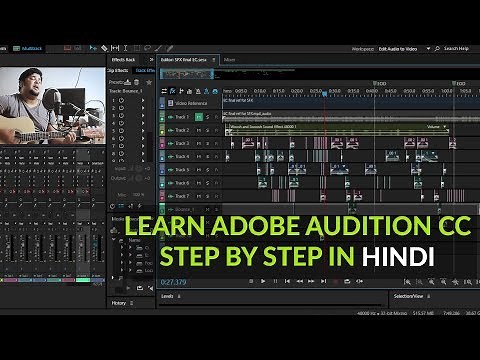This screenshot has width=480, height=360.
Task: Select the Move tool in toolbar
Action: click(x=93, y=48)
